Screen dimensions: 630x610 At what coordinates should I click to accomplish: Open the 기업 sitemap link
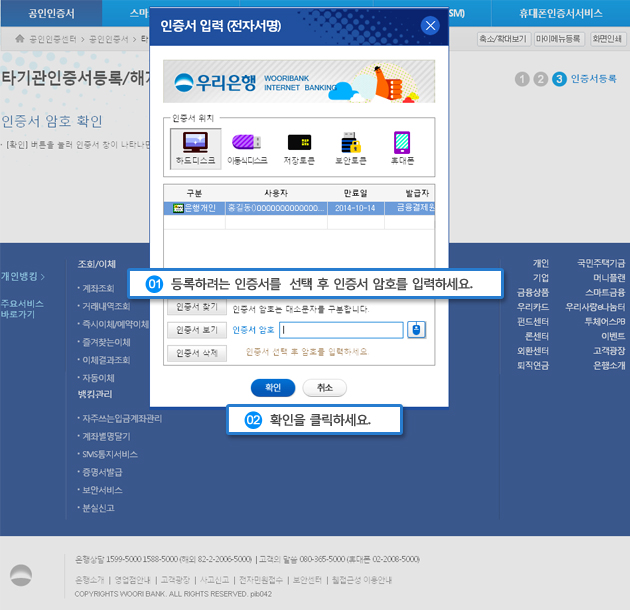540,278
